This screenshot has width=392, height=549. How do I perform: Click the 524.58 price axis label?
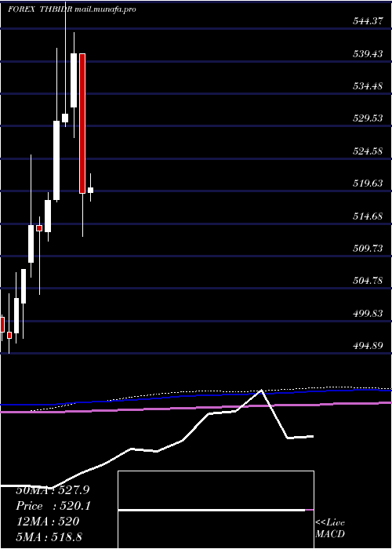click(x=368, y=151)
